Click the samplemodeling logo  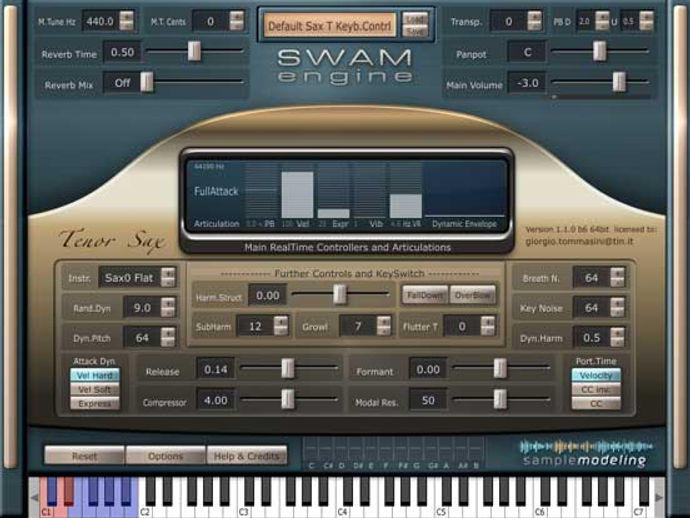[x=585, y=454]
